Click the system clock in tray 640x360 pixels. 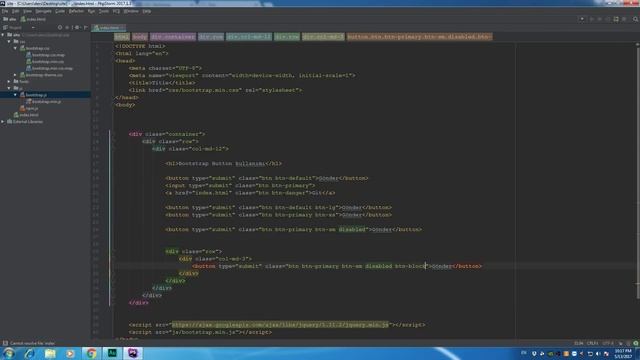pos(623,353)
